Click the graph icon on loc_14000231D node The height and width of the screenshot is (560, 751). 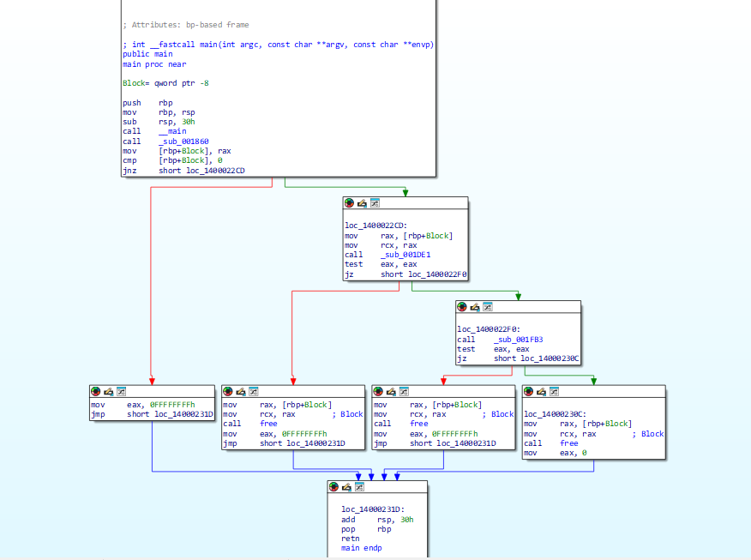pos(360,487)
